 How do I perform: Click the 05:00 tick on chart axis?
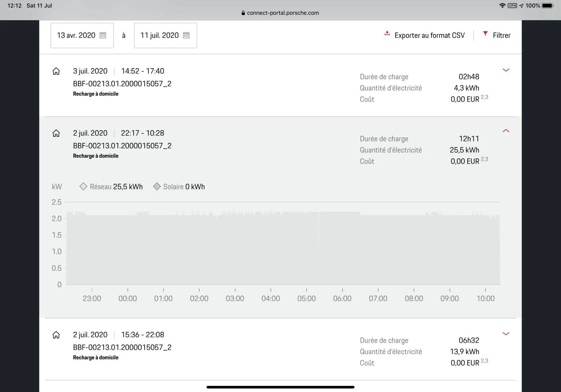click(x=306, y=298)
